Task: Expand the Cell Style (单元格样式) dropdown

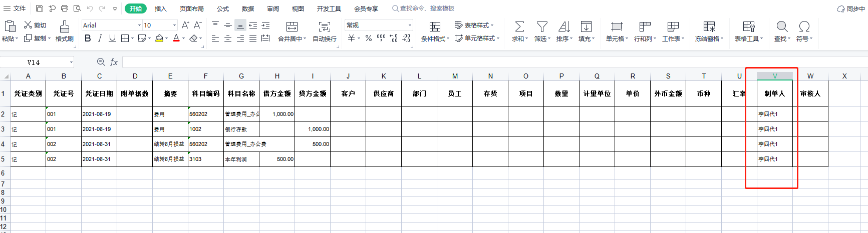Action: click(498, 38)
